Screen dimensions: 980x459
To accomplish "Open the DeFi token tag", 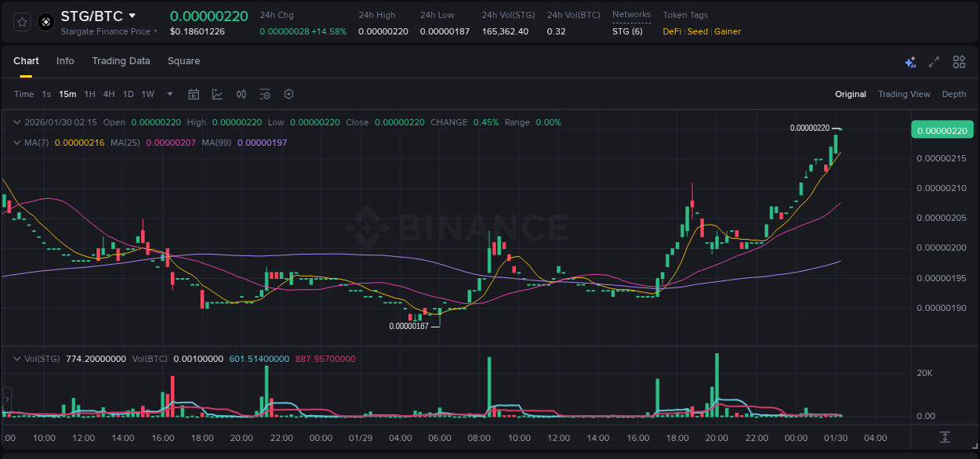I will click(x=671, y=31).
